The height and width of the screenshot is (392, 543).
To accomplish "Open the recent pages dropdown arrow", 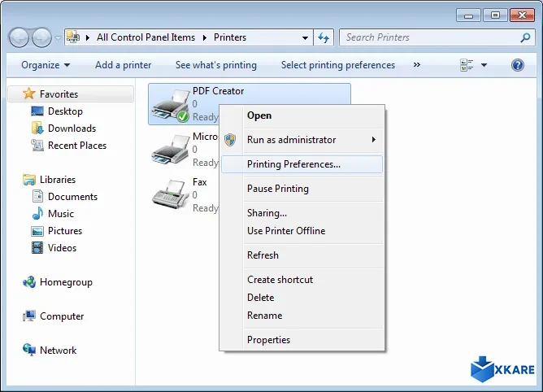I will (x=58, y=37).
